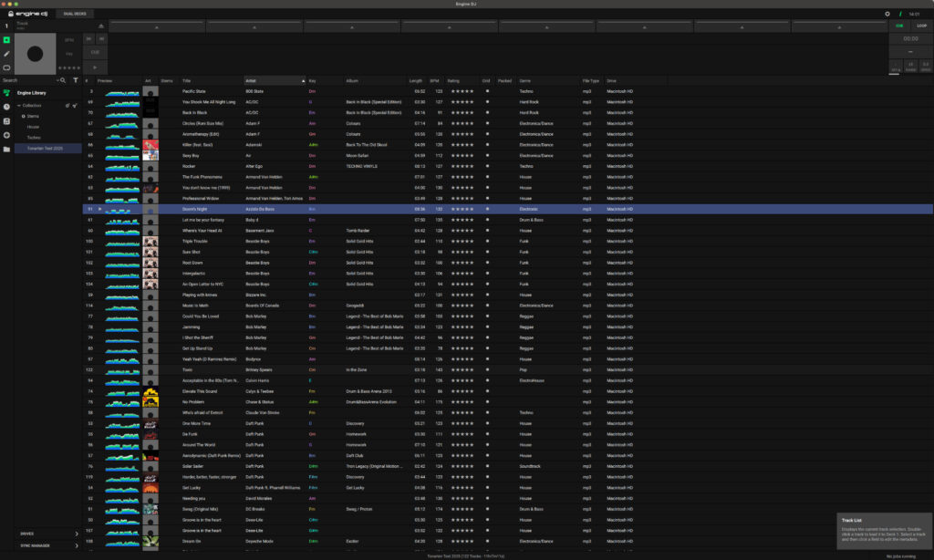Screen dimensions: 934x560
Task: Select the Techno playlist
Action: [x=34, y=137]
